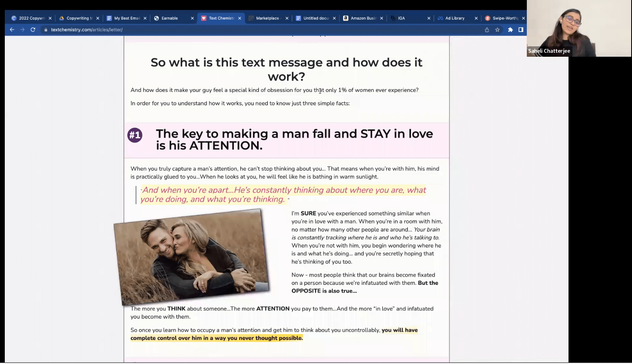
Task: Close the Ad Library tab
Action: (x=476, y=18)
